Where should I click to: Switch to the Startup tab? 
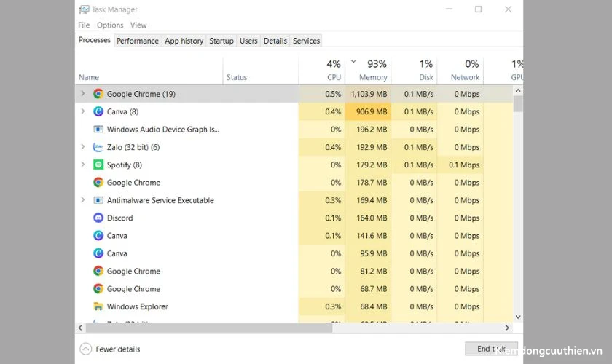pyautogui.click(x=221, y=41)
